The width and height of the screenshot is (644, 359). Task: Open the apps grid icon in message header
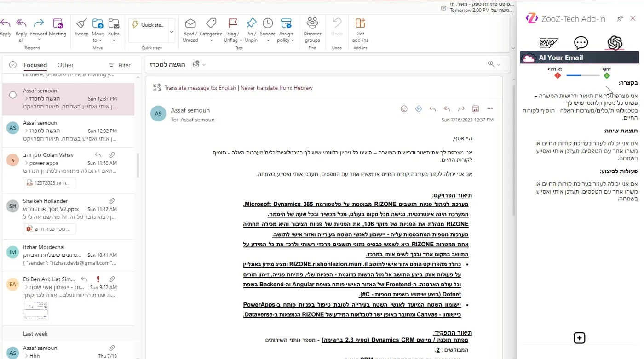[476, 109]
